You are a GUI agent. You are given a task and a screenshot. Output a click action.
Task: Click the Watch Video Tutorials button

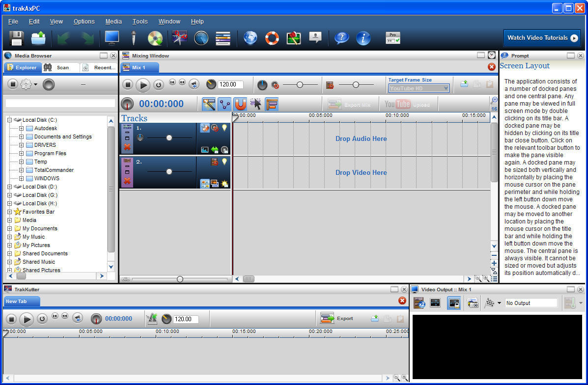[x=542, y=38]
